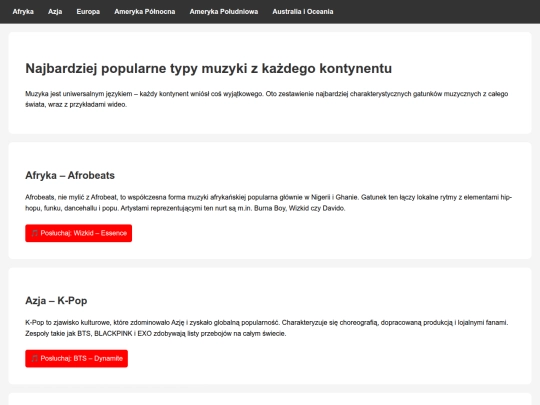Select the Azja – K-Pop heading
Screen dimensions: 540x405
tap(56, 301)
